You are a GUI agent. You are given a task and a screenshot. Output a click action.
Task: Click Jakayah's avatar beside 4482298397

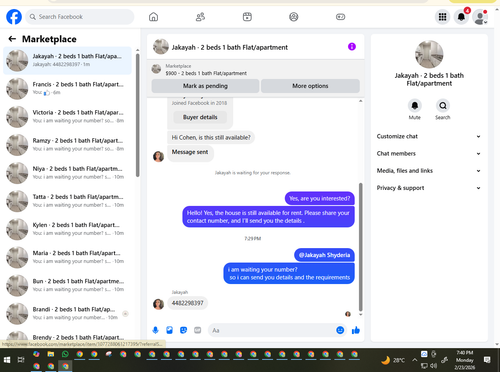tap(158, 304)
